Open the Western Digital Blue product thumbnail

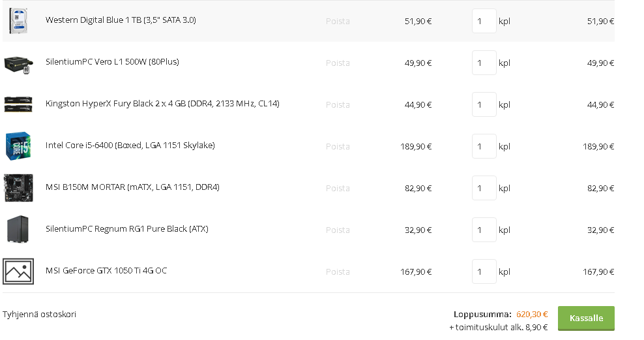[18, 21]
